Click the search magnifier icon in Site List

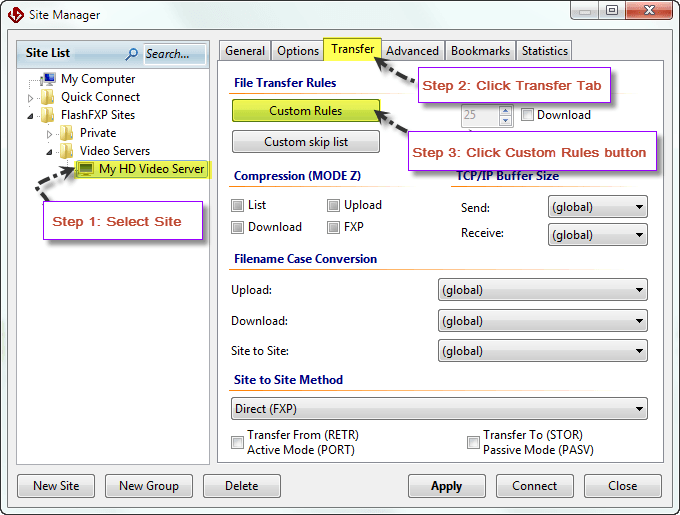point(132,54)
